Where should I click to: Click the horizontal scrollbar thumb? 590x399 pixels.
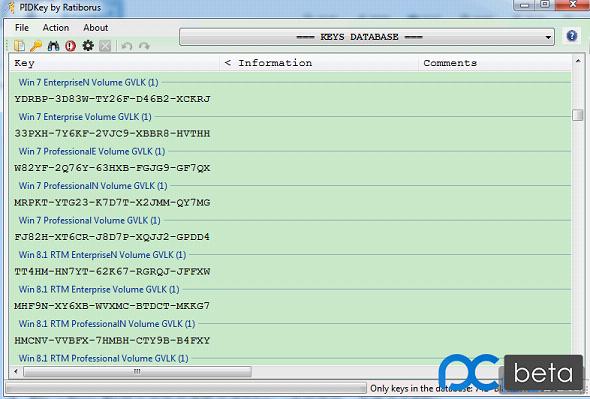click(x=137, y=372)
